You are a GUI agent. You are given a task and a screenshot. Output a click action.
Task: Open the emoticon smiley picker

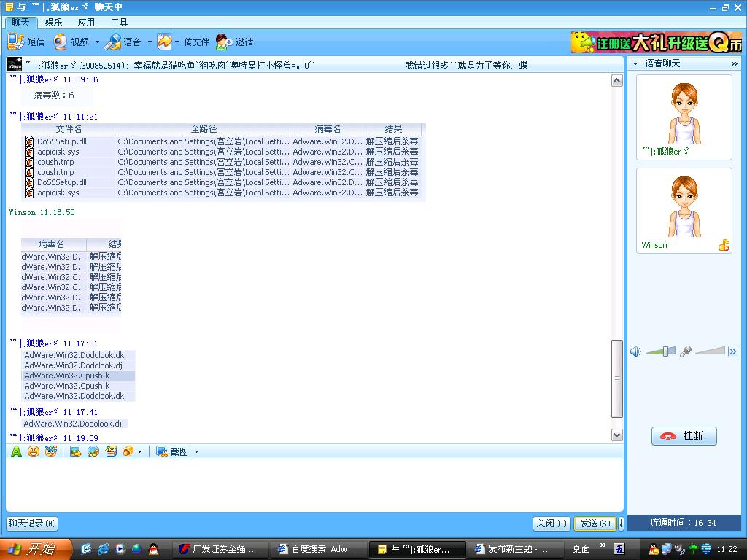coord(34,451)
